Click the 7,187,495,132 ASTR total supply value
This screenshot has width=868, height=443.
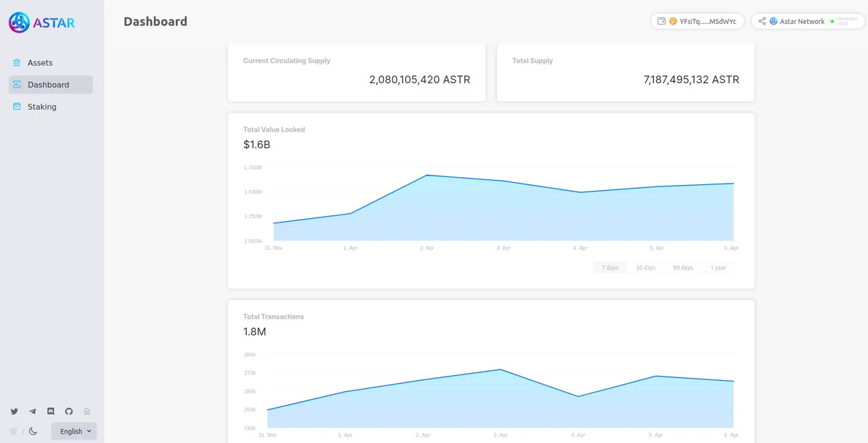tap(692, 79)
